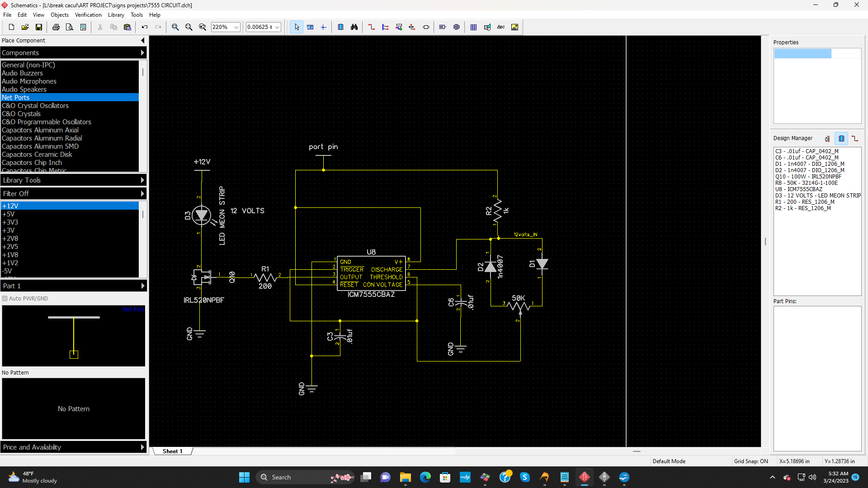Image resolution: width=868 pixels, height=488 pixels.
Task: Open the PCB Layout chip icon
Action: pyautogui.click(x=457, y=27)
